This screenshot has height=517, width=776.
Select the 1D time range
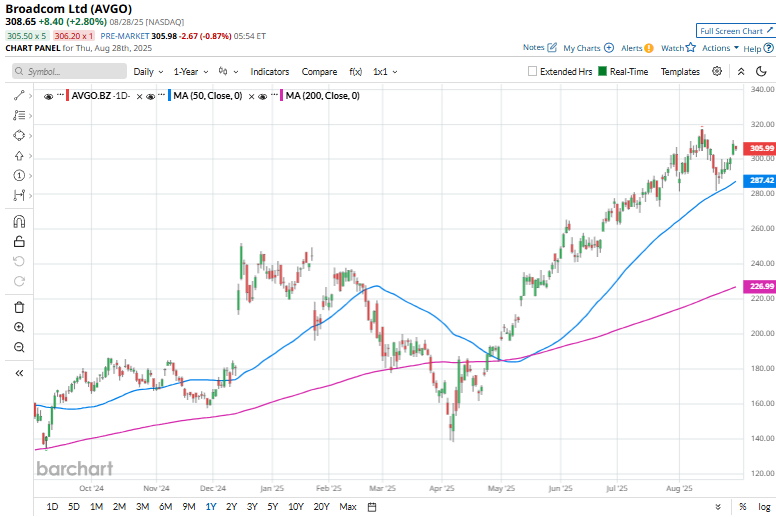tap(52, 507)
